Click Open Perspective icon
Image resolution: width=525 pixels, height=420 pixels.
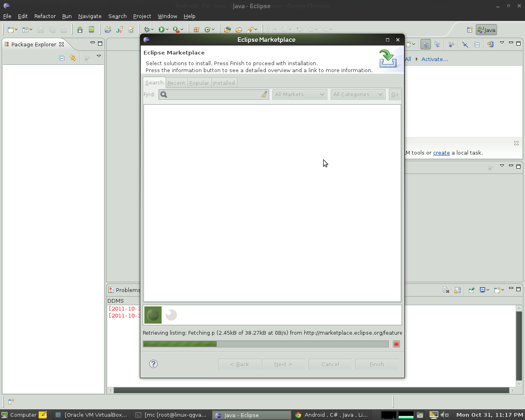pyautogui.click(x=470, y=30)
